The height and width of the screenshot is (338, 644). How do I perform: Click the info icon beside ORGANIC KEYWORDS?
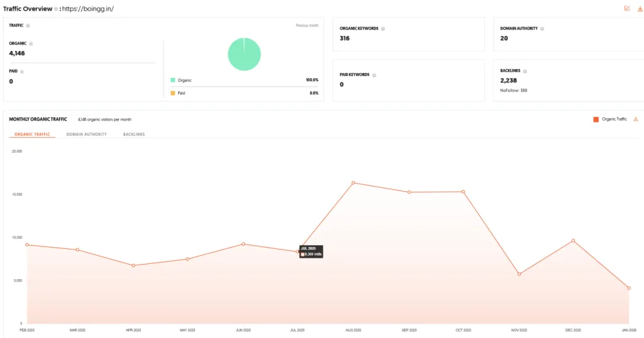(x=383, y=29)
